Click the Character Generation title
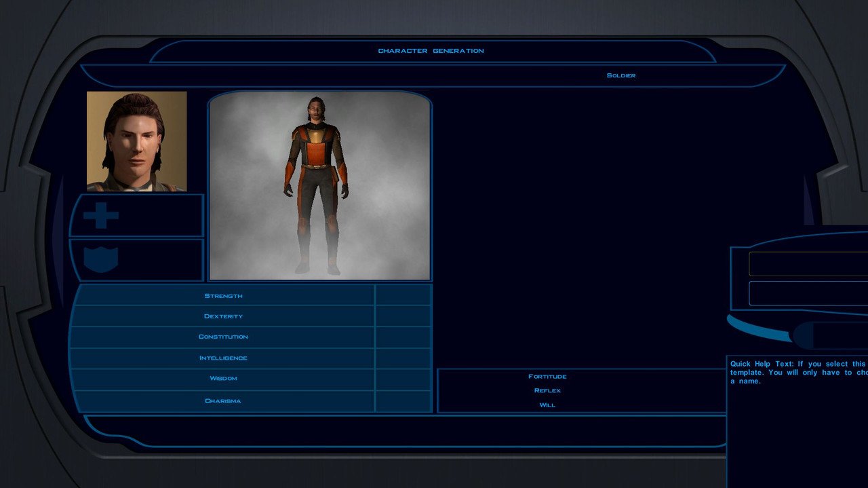This screenshot has height=488, width=868. [431, 51]
